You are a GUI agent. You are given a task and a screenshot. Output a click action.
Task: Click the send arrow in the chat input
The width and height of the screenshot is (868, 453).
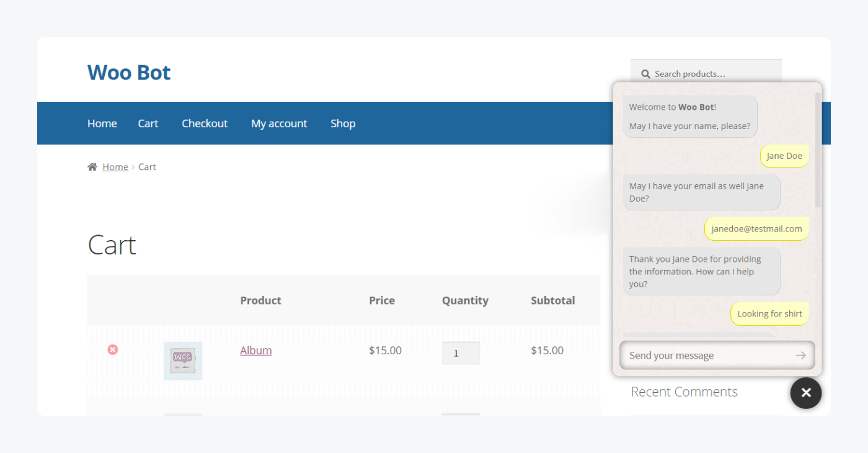800,355
